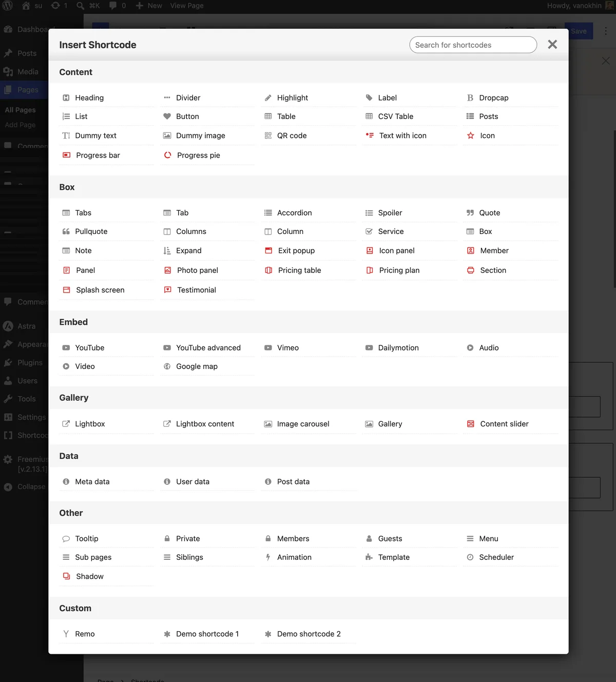Click the red Progress pie icon
Image resolution: width=616 pixels, height=682 pixels.
tap(167, 155)
